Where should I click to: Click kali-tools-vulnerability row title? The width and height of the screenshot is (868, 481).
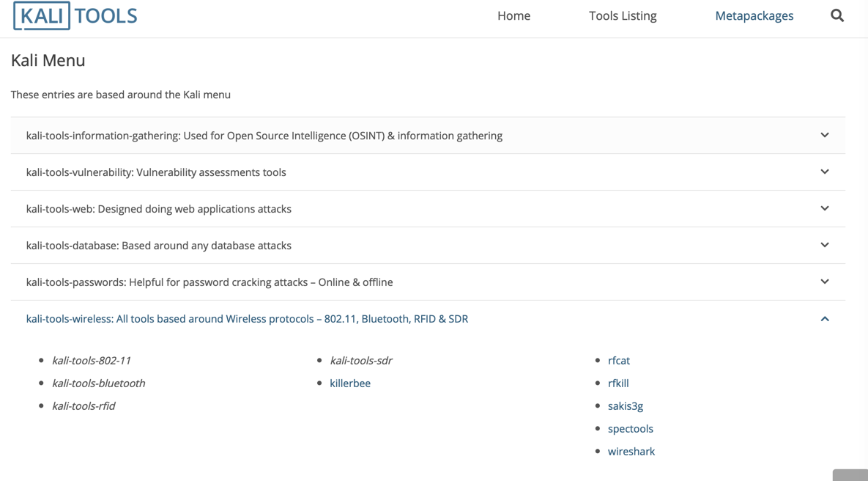pos(156,172)
